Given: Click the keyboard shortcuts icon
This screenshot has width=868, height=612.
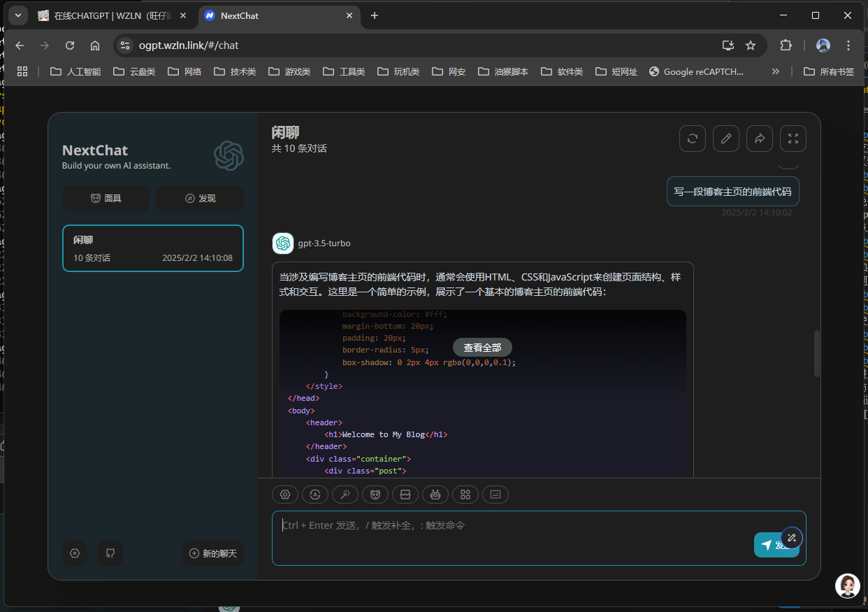Looking at the screenshot, I should click(x=496, y=494).
